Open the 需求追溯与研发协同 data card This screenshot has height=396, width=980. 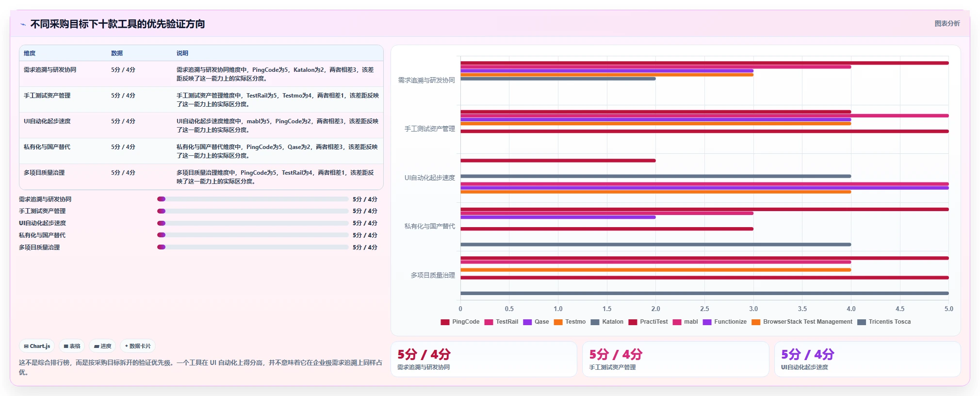[484, 359]
